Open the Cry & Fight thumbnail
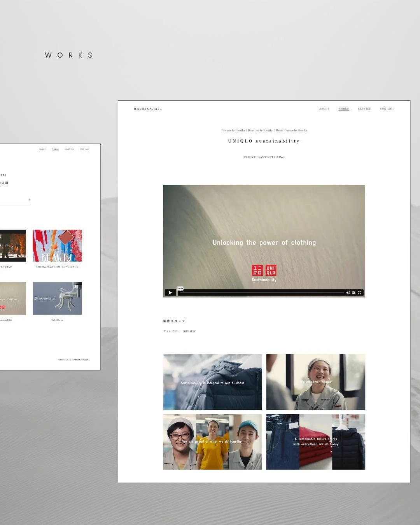 [x=13, y=246]
